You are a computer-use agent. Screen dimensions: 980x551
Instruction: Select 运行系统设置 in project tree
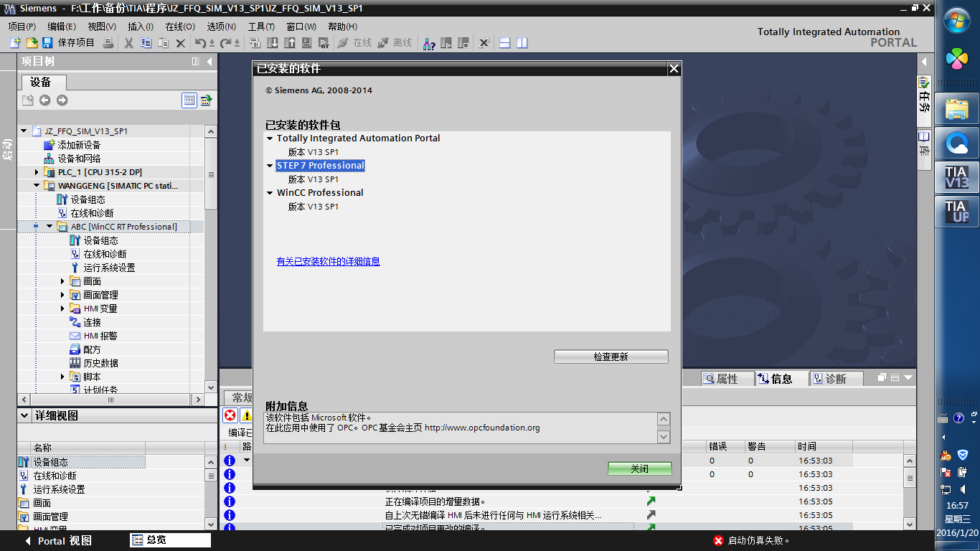[109, 268]
